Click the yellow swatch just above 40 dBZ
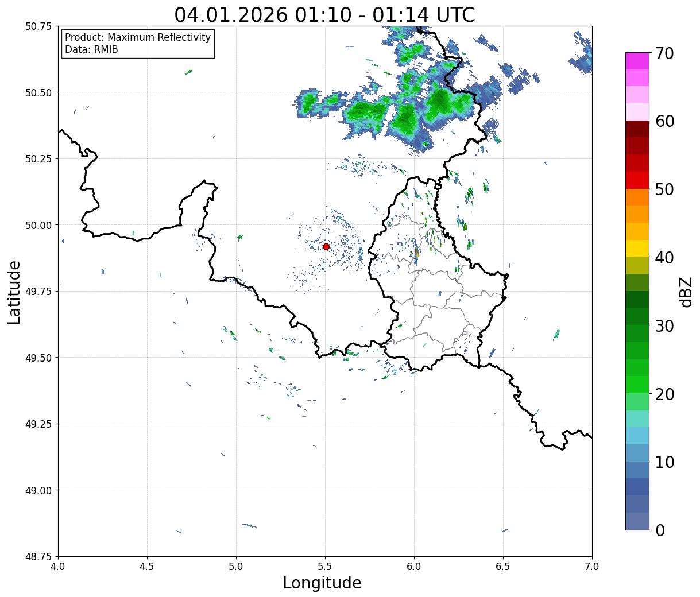 click(x=637, y=248)
